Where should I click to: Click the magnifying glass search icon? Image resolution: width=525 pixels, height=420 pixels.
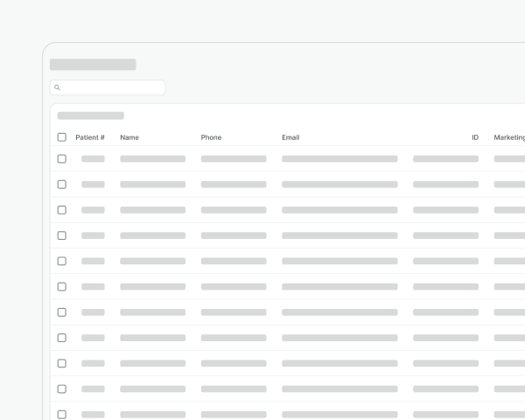click(x=57, y=87)
